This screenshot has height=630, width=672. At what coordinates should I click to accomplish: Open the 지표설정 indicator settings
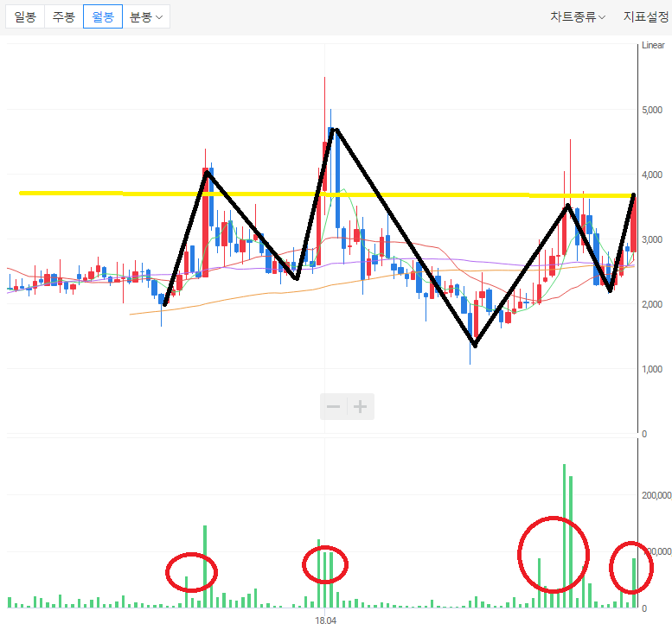tap(646, 17)
